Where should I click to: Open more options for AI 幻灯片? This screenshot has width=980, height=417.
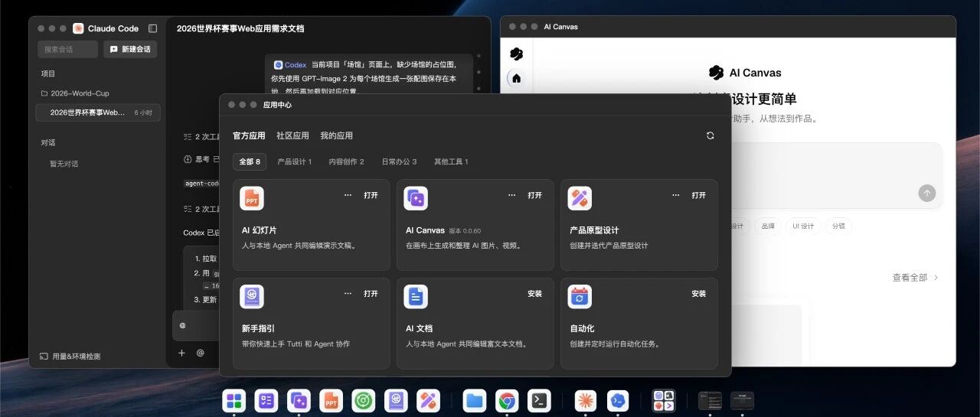pyautogui.click(x=348, y=195)
